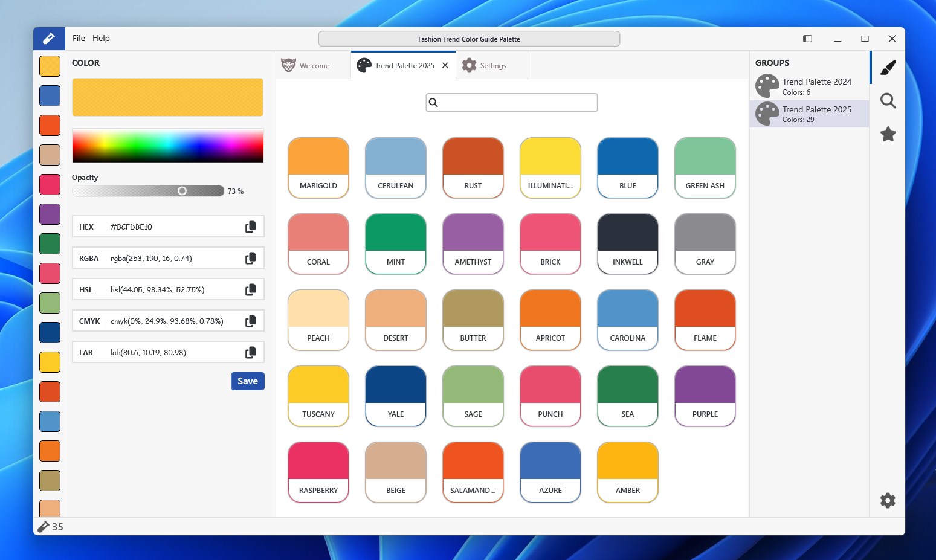Choose the Coral color card
Image resolution: width=936 pixels, height=560 pixels.
click(x=318, y=244)
